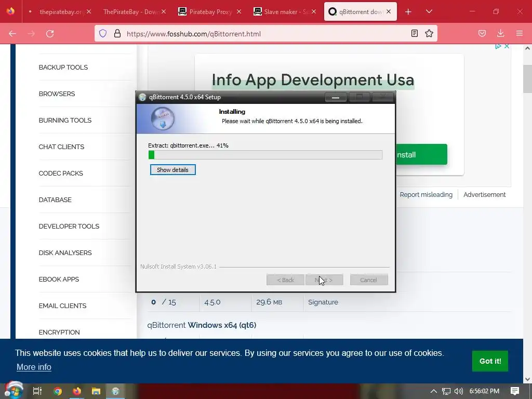Click the Signature link

point(323,302)
